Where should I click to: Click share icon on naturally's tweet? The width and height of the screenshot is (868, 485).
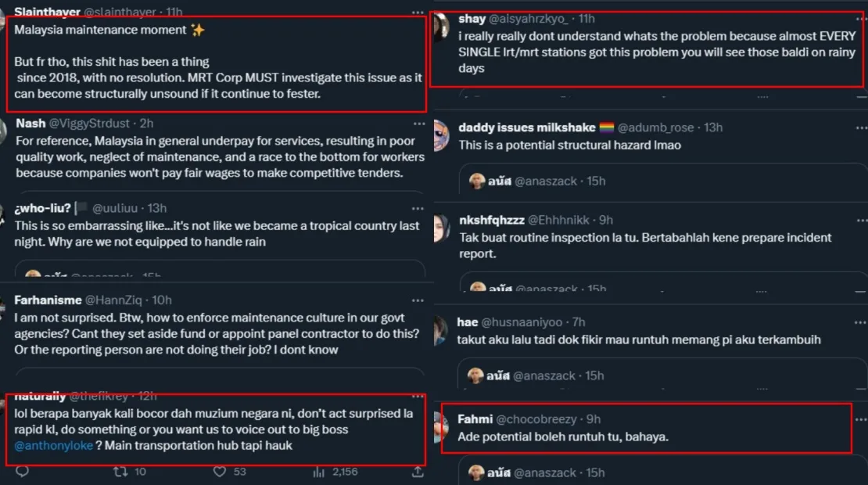[418, 472]
